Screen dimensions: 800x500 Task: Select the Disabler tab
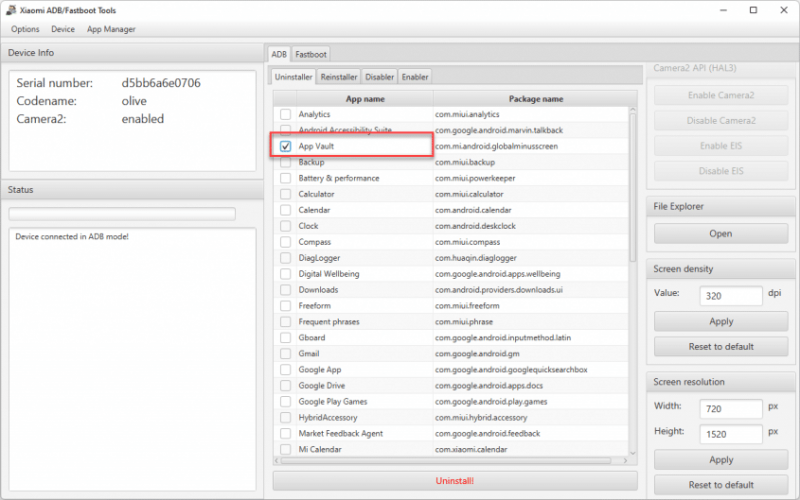click(380, 77)
